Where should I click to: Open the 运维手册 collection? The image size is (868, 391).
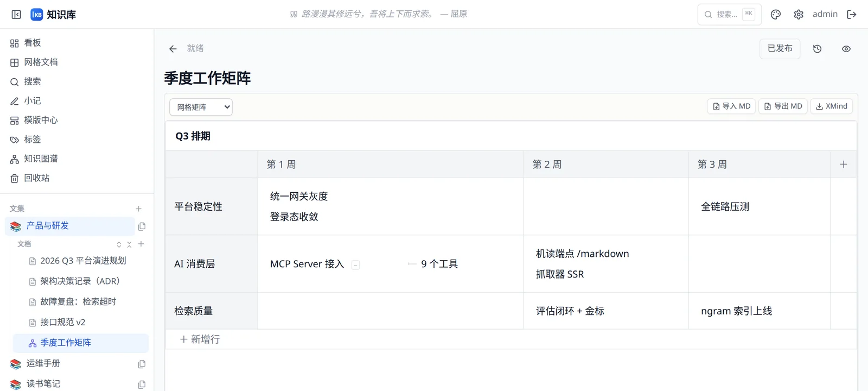tap(43, 363)
